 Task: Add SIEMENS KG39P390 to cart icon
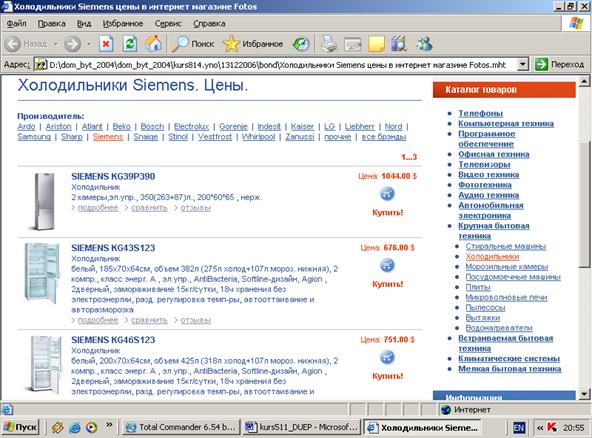click(387, 194)
